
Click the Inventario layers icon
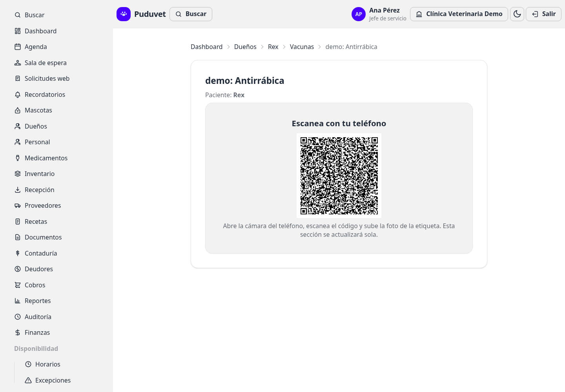click(18, 174)
